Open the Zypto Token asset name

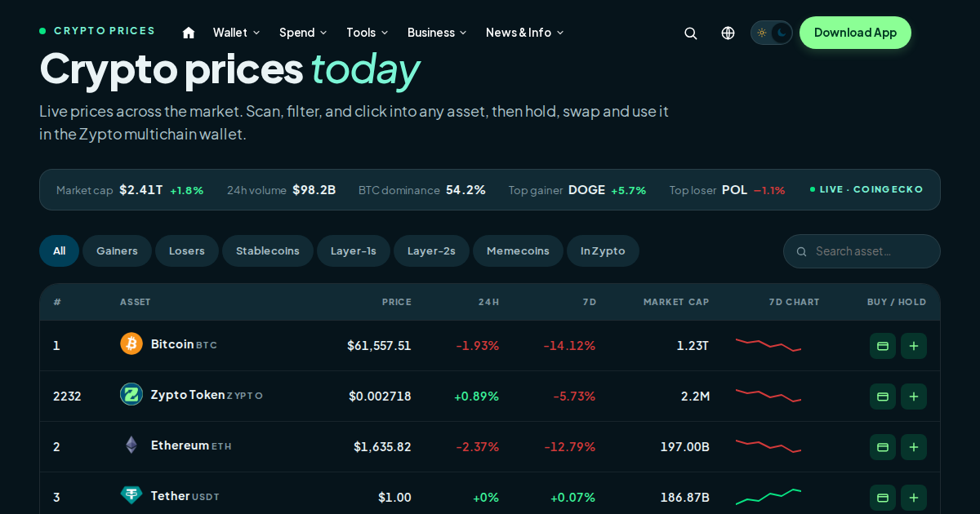(207, 395)
